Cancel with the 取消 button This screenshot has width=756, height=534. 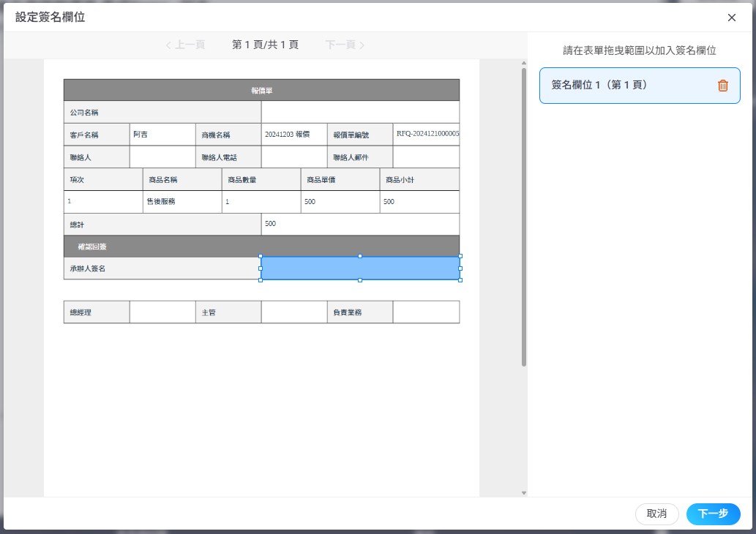656,514
